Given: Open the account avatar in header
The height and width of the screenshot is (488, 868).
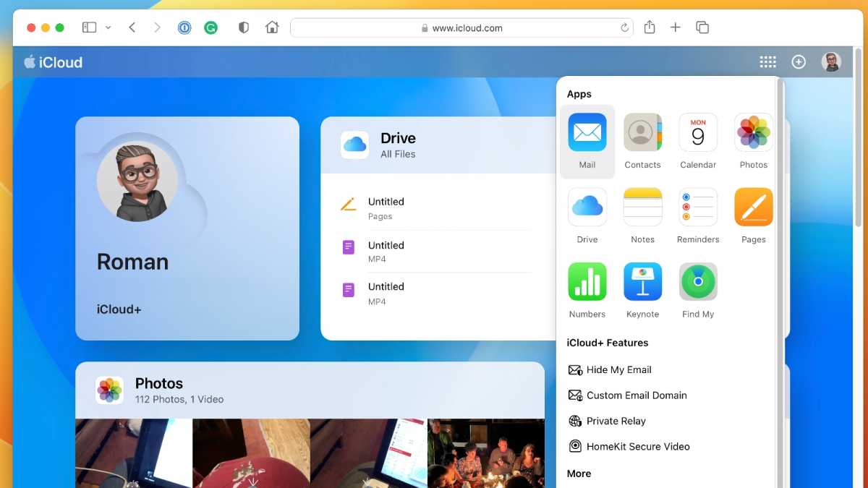Looking at the screenshot, I should point(831,62).
